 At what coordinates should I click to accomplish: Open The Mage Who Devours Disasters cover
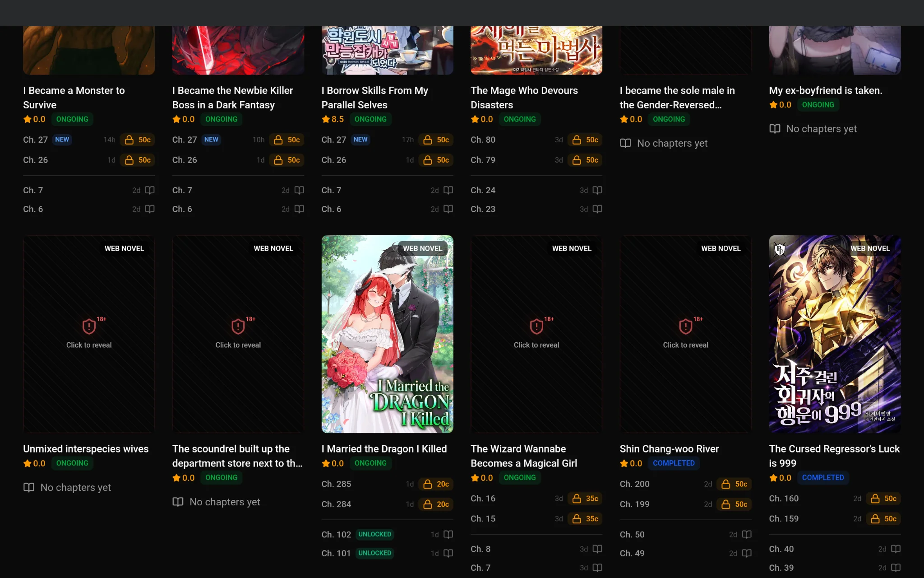[x=536, y=50]
